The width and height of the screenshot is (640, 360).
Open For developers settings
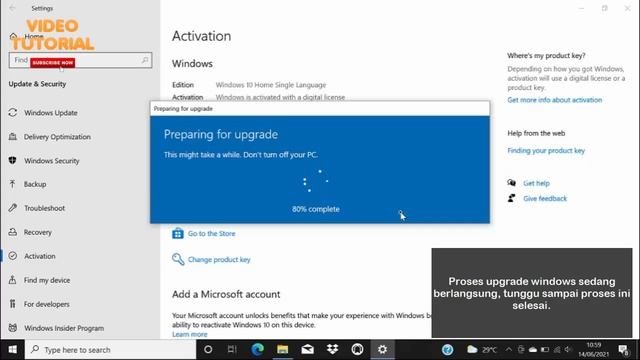47,304
